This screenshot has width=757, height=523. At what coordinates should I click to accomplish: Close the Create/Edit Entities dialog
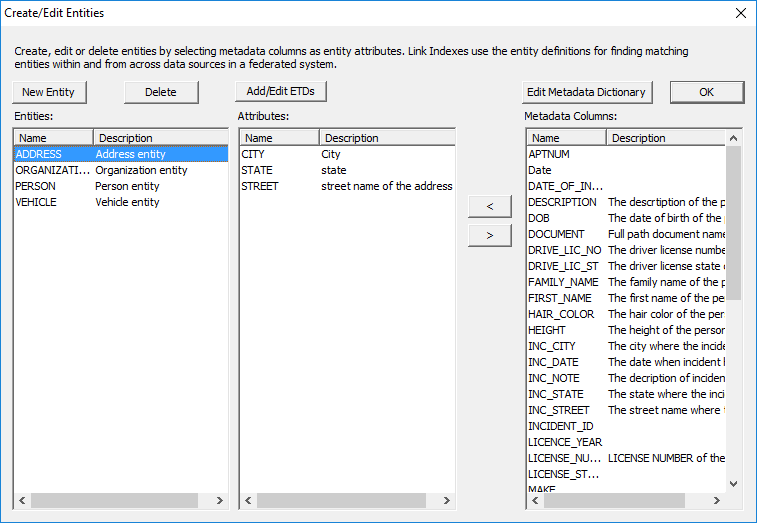[740, 13]
